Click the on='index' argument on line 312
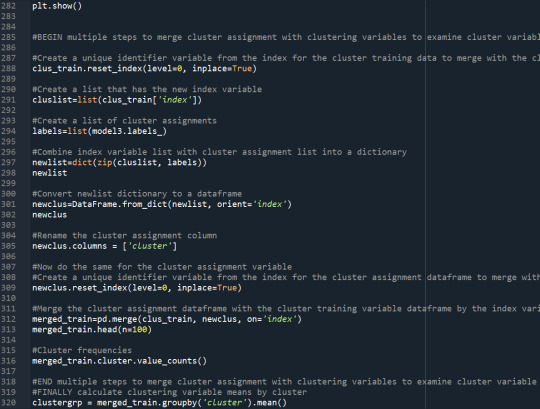The height and width of the screenshot is (409, 540). (272, 319)
